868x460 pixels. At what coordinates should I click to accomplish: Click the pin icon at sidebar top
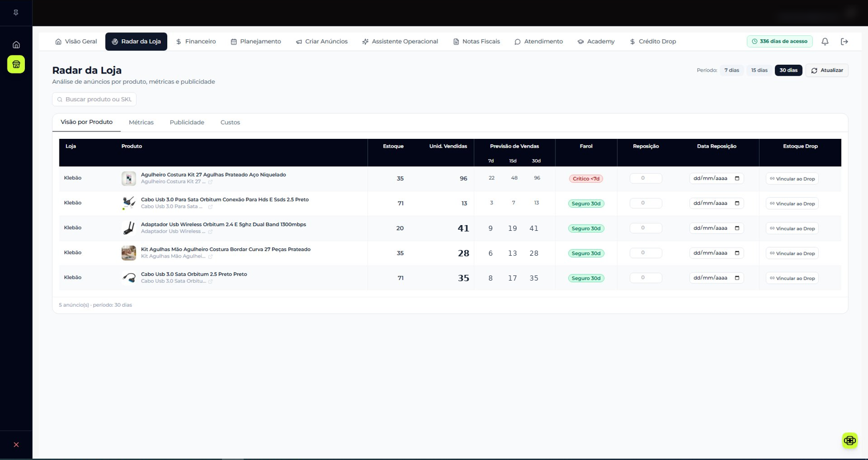pos(16,12)
